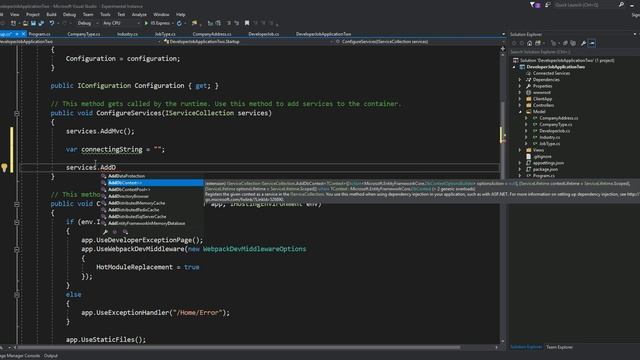Select AddDbContext<> from completion list

coord(152,183)
